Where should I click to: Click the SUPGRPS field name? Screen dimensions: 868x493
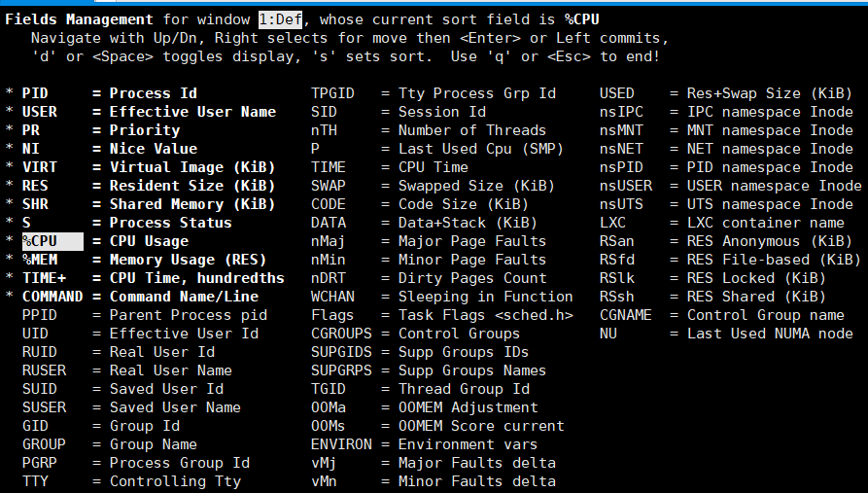coord(341,370)
